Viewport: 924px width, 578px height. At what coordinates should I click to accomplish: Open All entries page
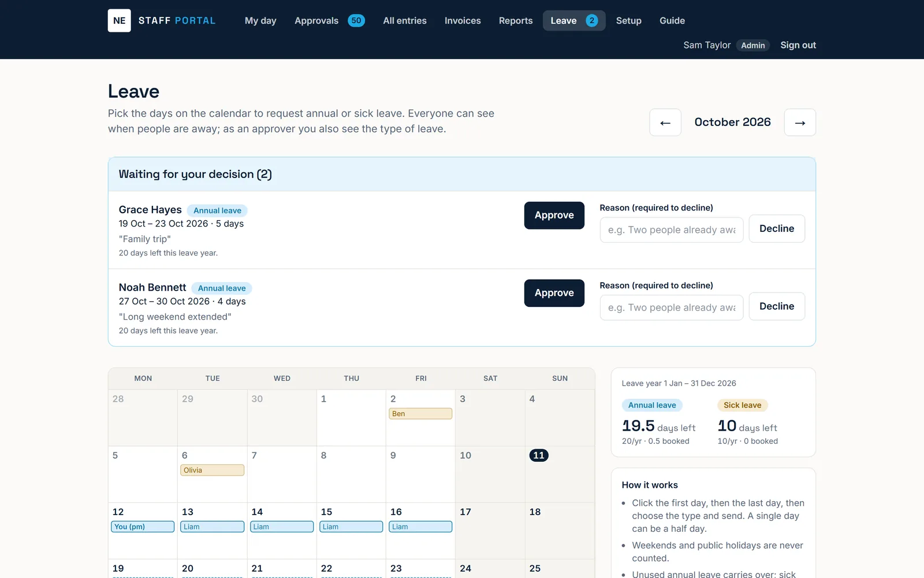(405, 21)
